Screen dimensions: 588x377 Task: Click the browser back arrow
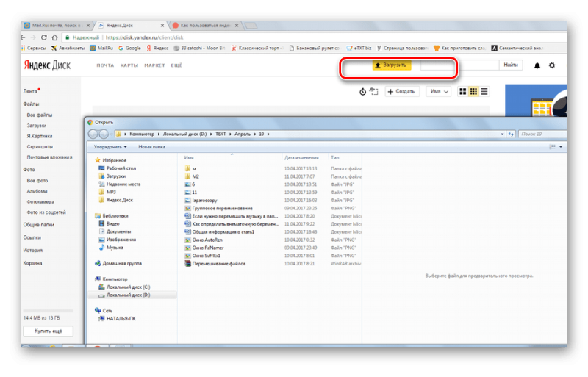[24, 37]
